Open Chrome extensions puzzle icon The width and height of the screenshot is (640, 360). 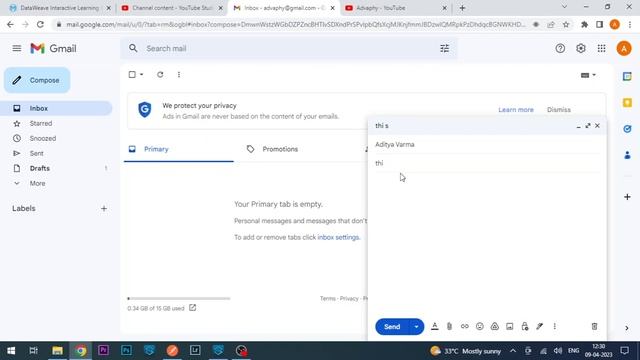tap(584, 24)
